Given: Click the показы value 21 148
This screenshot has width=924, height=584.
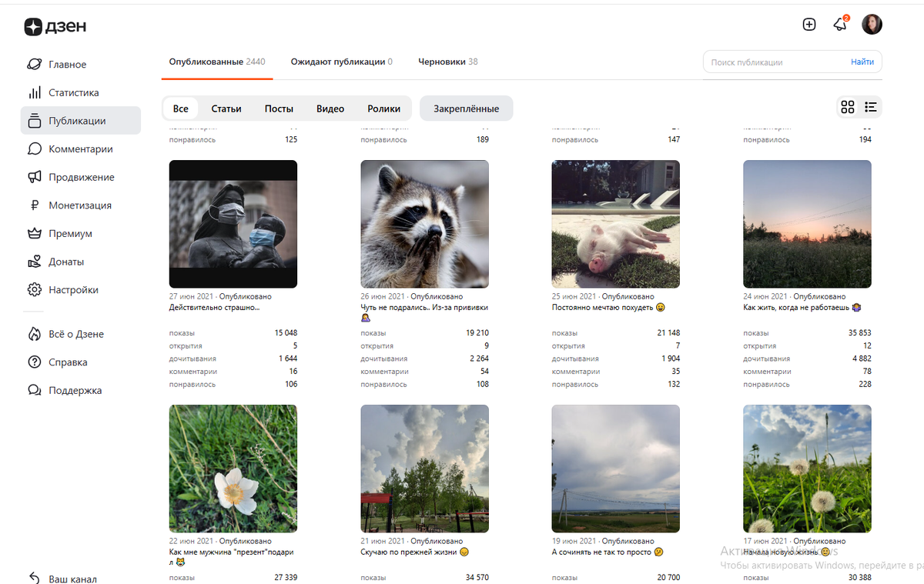Looking at the screenshot, I should coord(668,333).
